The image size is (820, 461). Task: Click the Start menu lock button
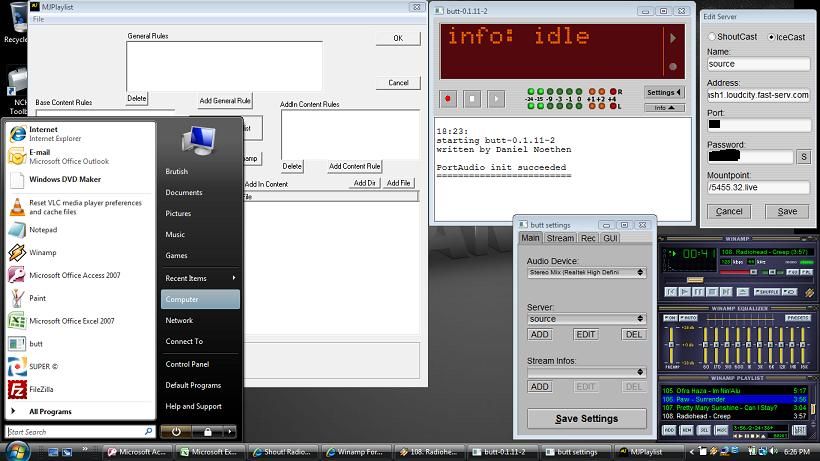[x=208, y=432]
